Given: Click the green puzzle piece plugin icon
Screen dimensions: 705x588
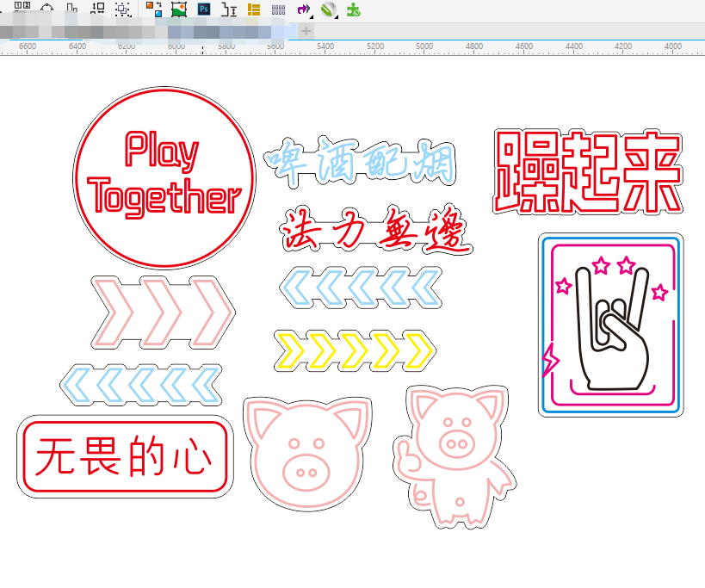Looking at the screenshot, I should (x=354, y=9).
